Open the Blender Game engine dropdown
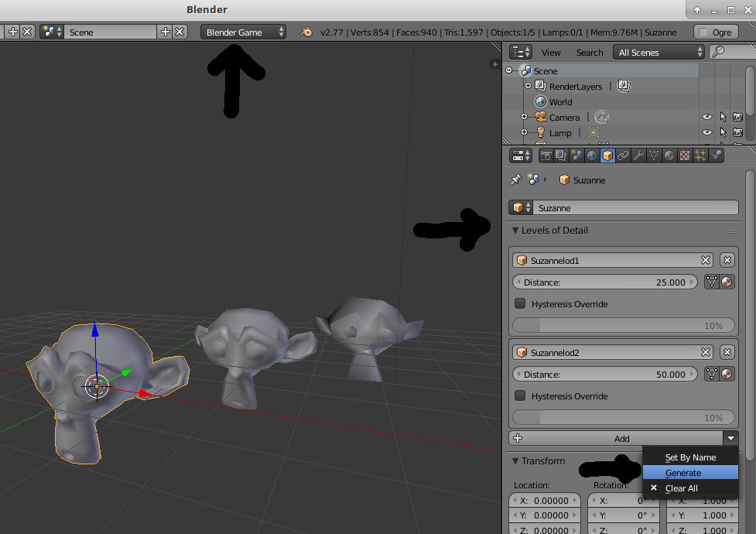 click(244, 33)
